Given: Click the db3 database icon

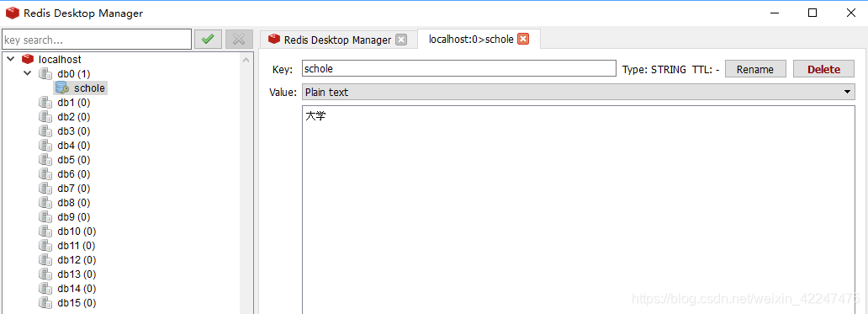Looking at the screenshot, I should (45, 131).
